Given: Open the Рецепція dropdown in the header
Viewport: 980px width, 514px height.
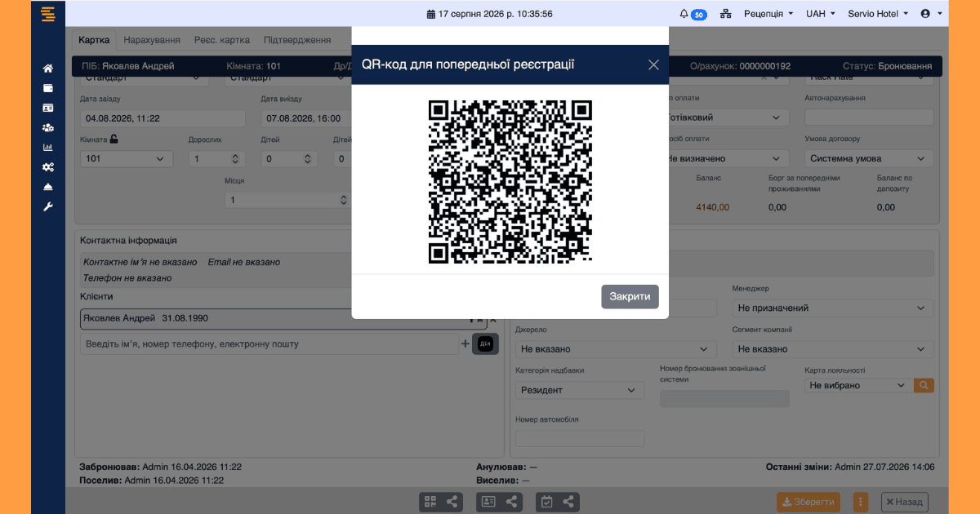Looking at the screenshot, I should click(768, 14).
